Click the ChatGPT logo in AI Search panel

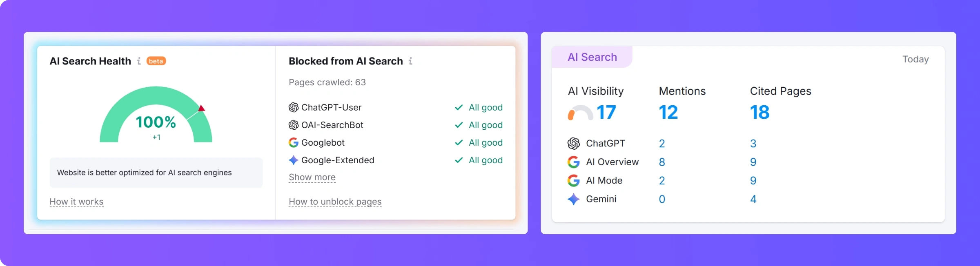[x=573, y=143]
